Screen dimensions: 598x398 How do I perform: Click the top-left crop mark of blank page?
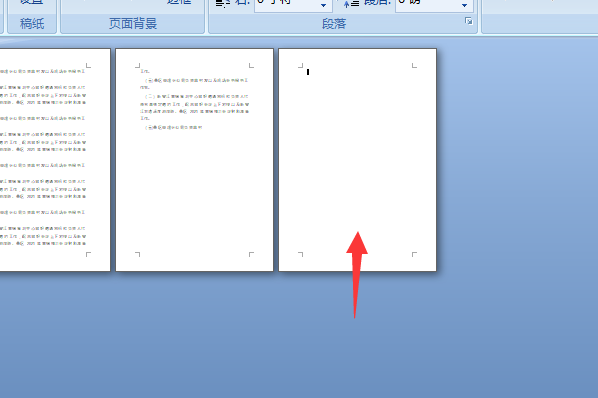coord(301,66)
